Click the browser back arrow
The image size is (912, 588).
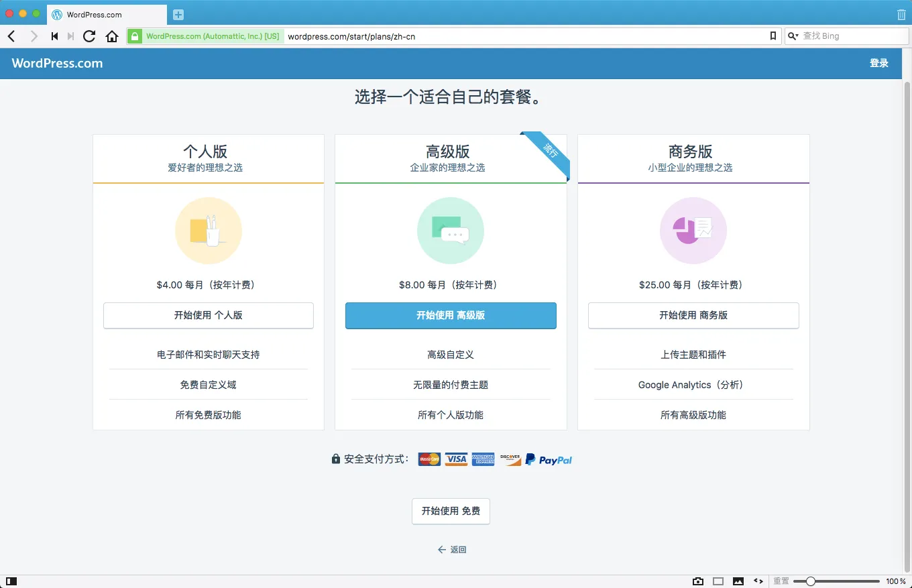(x=11, y=36)
